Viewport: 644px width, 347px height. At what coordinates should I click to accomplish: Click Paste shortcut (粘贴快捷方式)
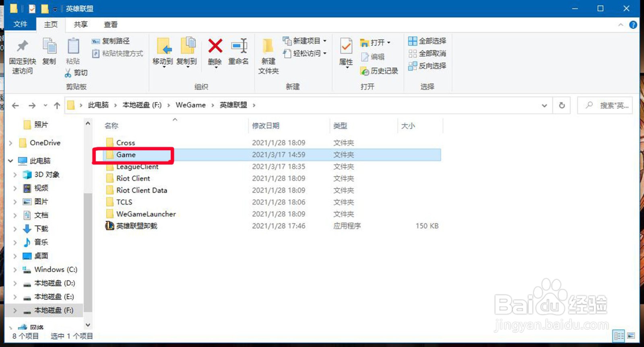pyautogui.click(x=118, y=54)
